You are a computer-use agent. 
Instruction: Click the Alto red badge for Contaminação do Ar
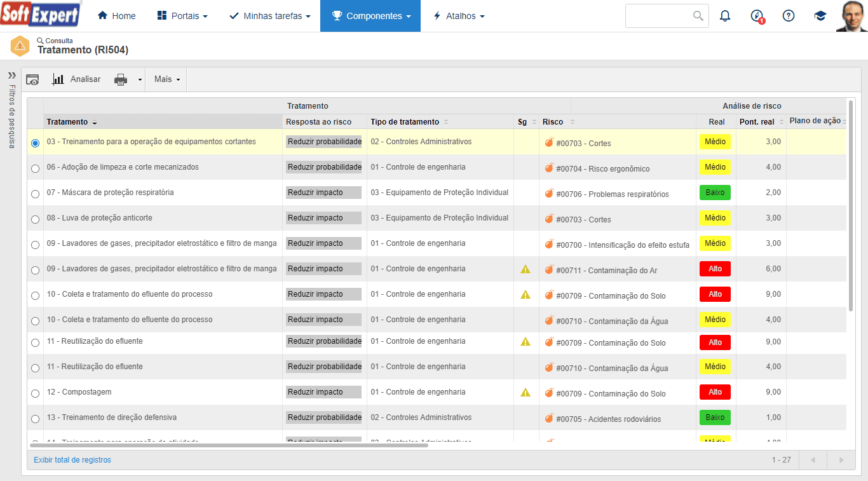coord(715,269)
